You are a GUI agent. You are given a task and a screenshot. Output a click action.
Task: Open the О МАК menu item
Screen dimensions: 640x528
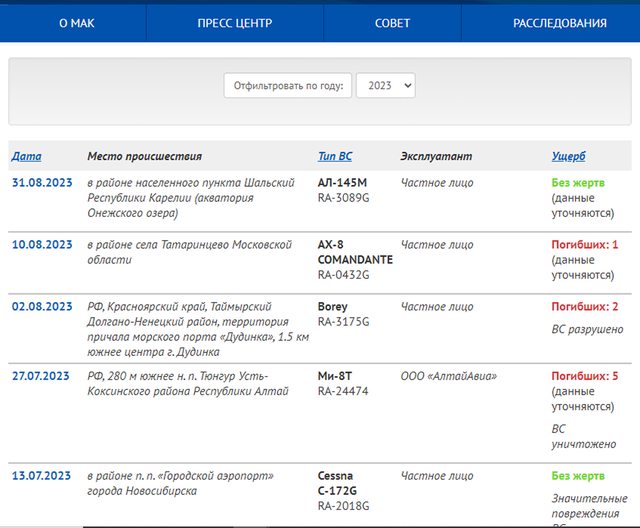77,23
